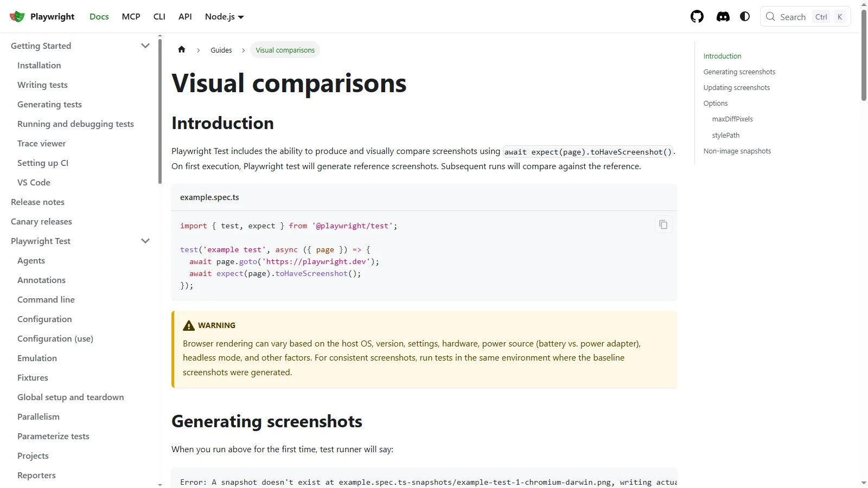Click the search magnifier icon
Viewport: 868px width, 488px height.
tap(770, 17)
